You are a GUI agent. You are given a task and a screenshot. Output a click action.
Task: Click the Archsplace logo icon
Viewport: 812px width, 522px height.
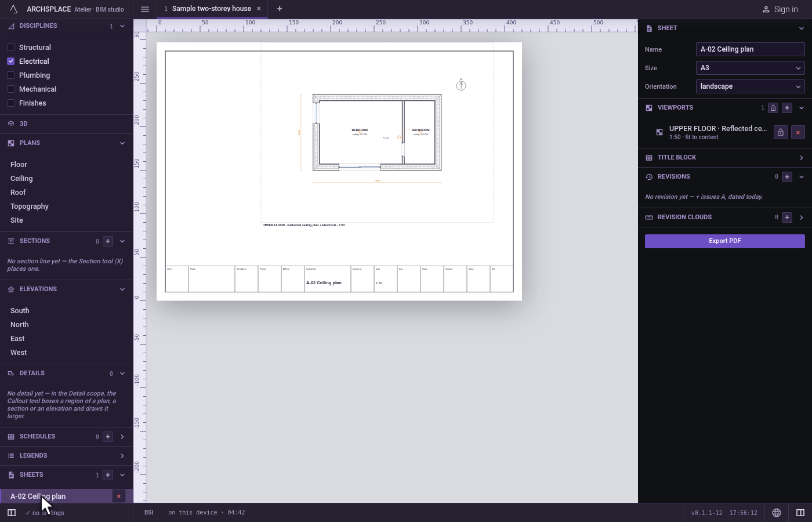(14, 9)
